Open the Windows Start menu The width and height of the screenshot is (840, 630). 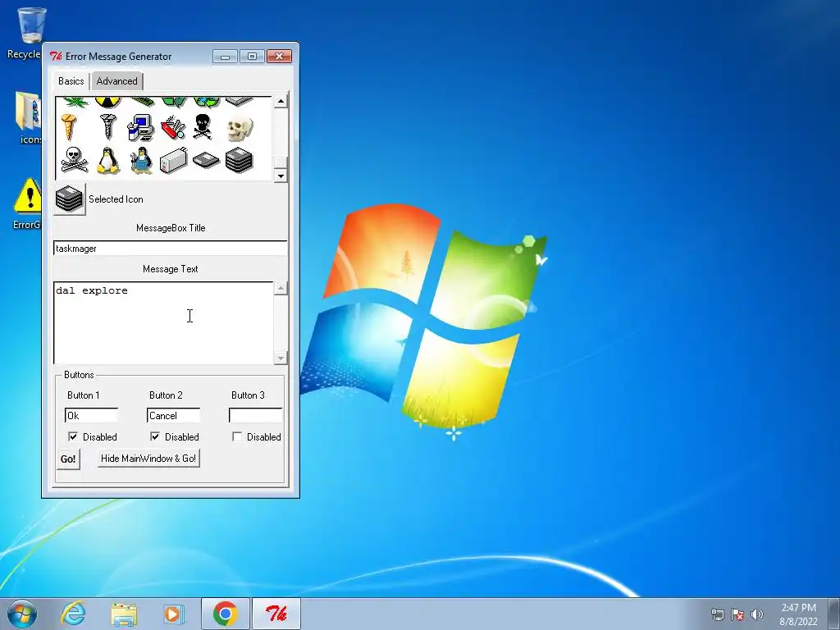(22, 614)
